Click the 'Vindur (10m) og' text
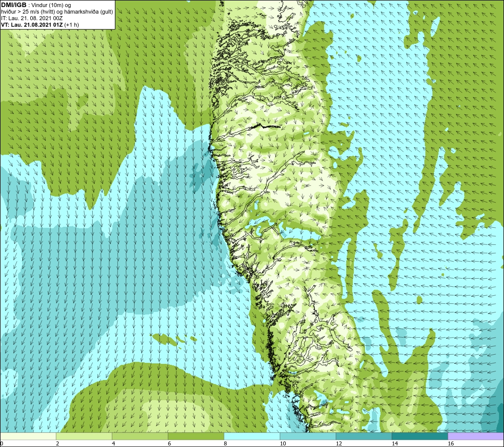504x447 pixels. pos(51,6)
